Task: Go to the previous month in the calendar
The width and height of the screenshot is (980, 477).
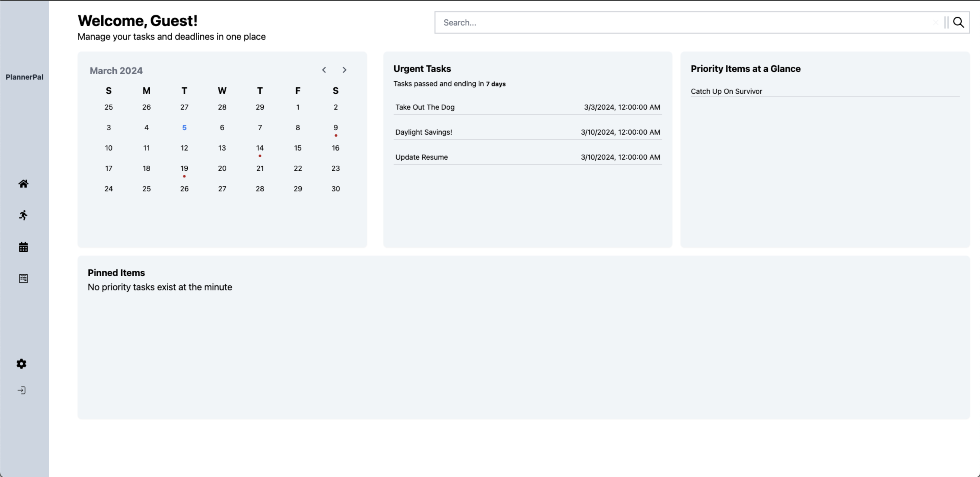Action: click(x=324, y=70)
